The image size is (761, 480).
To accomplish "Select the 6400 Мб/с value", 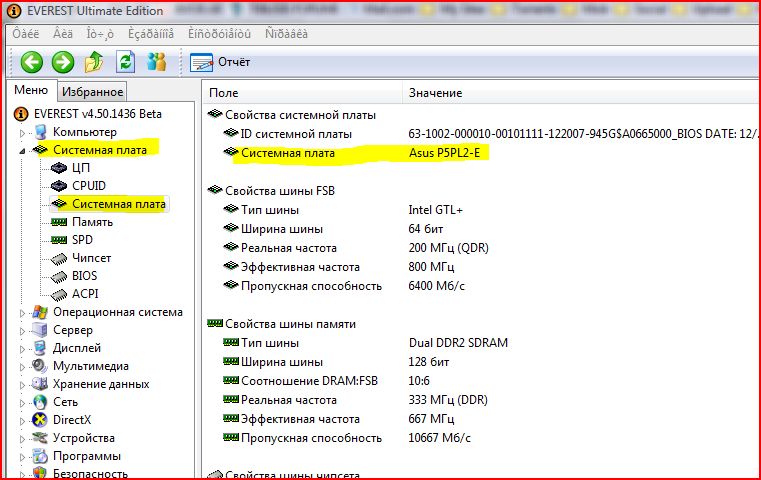I will [436, 286].
